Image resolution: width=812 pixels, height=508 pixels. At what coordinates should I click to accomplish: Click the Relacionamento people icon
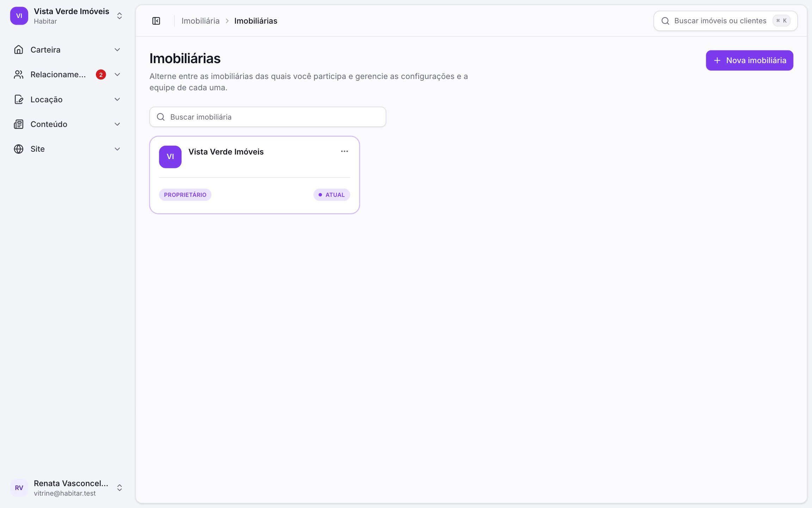point(19,74)
